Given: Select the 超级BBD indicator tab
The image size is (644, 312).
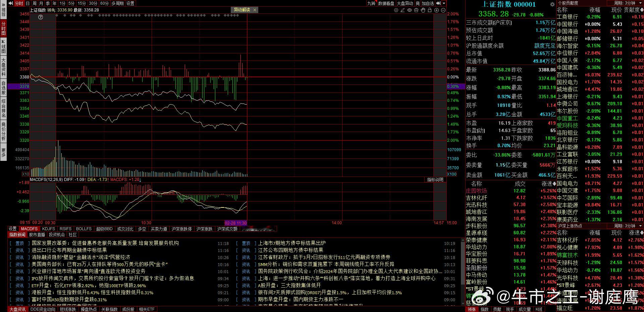Looking at the screenshot, I should click(x=104, y=229).
